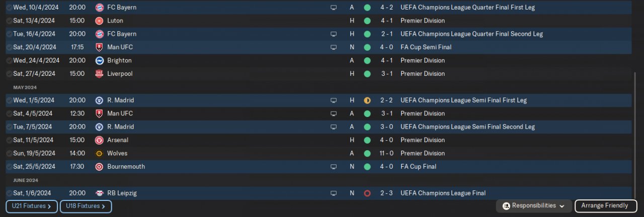The image size is (644, 217).
Task: Click the Brighton club badge icon
Action: (x=100, y=60)
